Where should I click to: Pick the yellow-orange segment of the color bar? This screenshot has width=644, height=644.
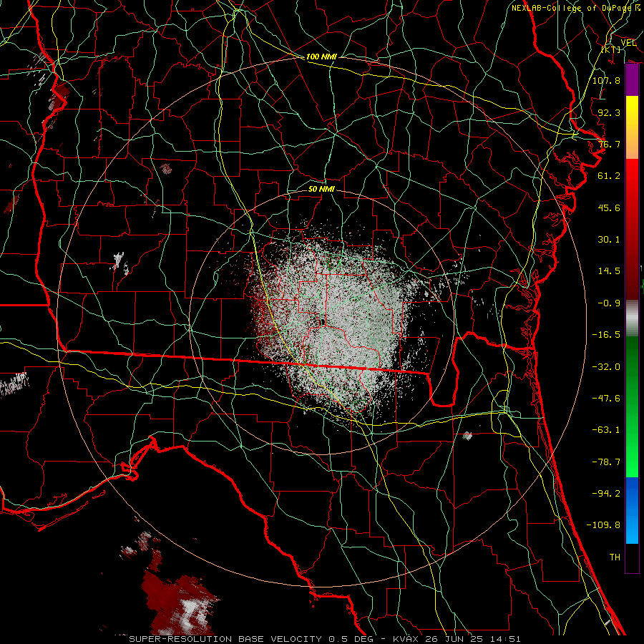tap(632, 127)
